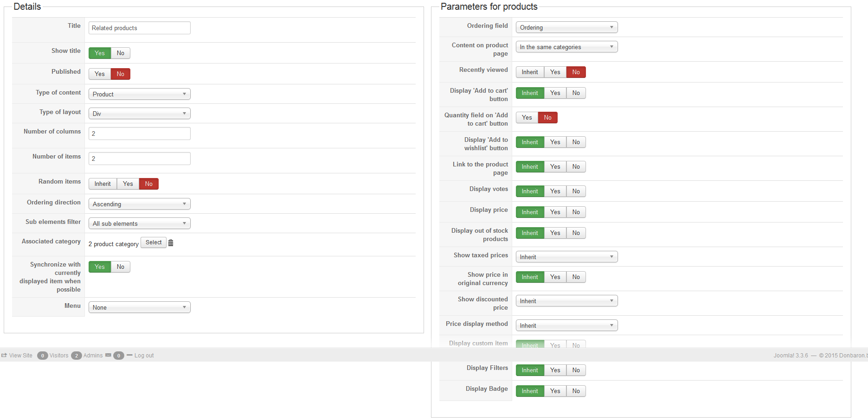Set Recently viewed to Inherit
This screenshot has height=420, width=868.
coord(530,72)
